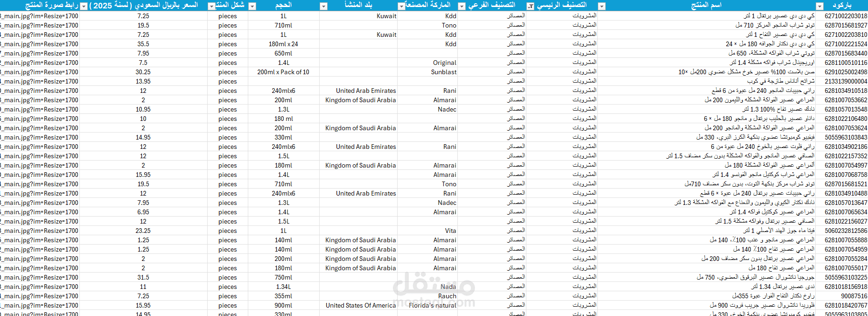Select price cell 30.25
868x316 pixels.
[x=143, y=72]
